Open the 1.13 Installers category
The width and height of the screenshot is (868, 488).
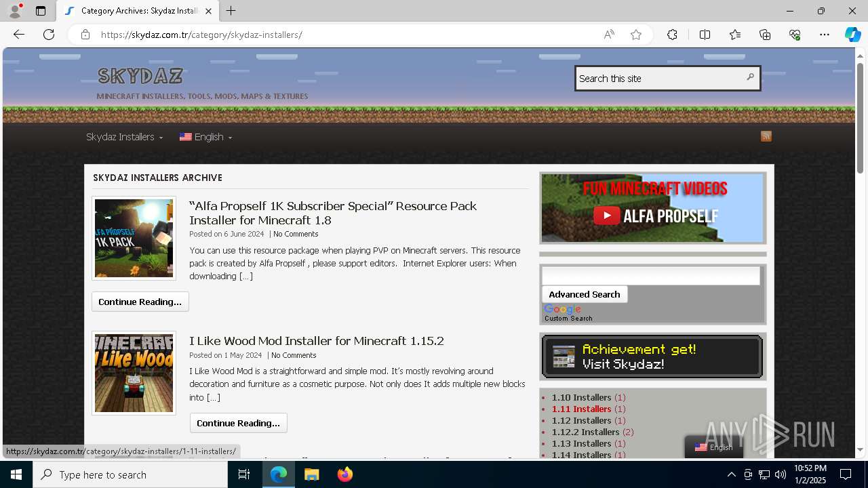point(581,443)
